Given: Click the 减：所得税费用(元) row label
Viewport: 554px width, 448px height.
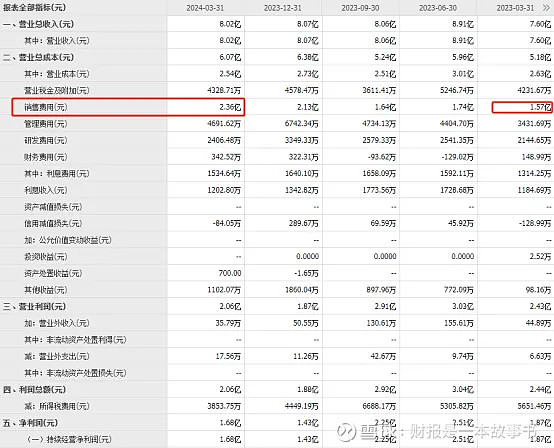Looking at the screenshot, I should [x=57, y=406].
